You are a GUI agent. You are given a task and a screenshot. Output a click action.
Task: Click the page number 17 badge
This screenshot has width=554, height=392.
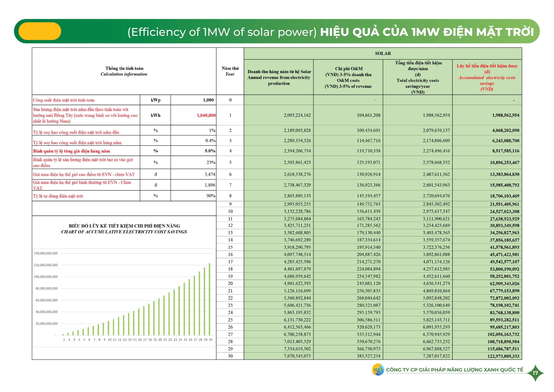pyautogui.click(x=535, y=373)
